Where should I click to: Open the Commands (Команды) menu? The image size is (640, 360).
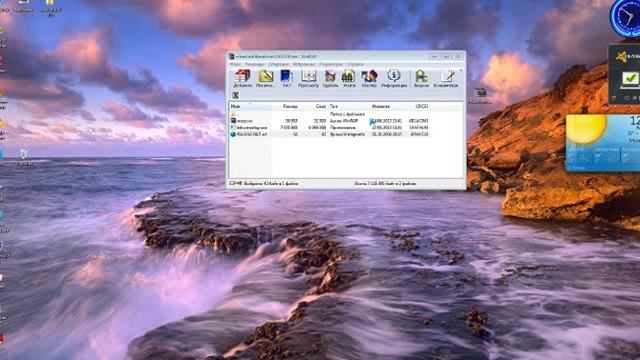(x=254, y=64)
